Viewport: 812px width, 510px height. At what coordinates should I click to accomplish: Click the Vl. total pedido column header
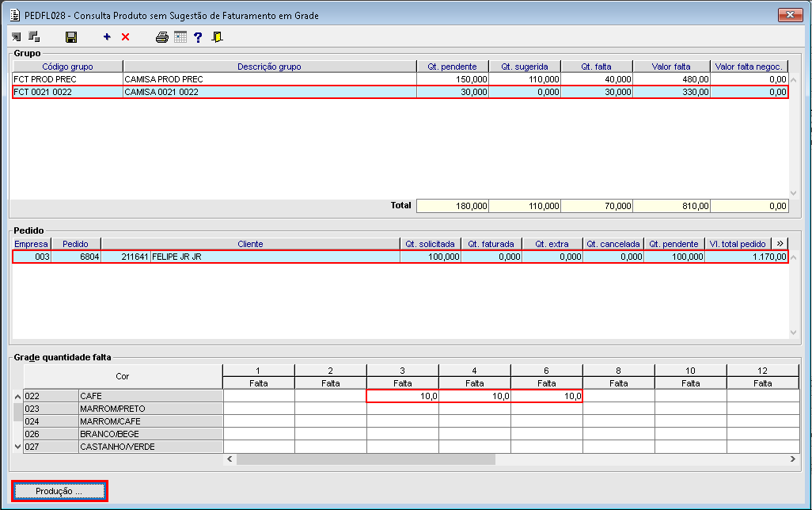coord(738,244)
